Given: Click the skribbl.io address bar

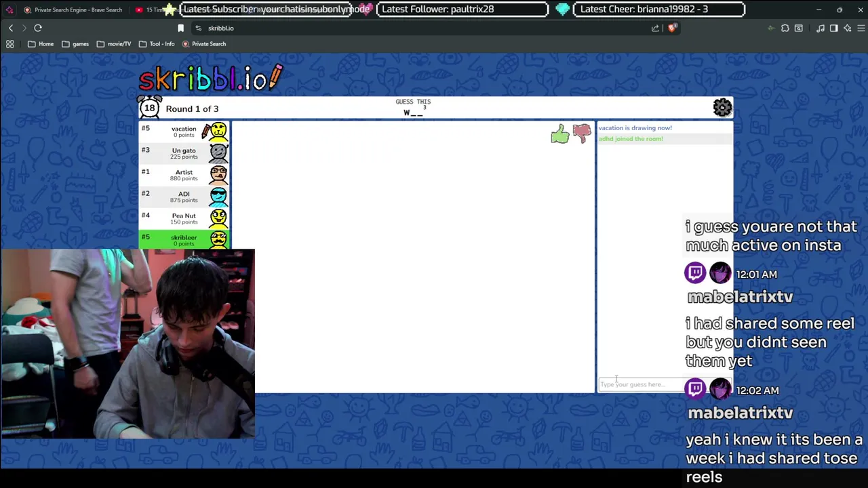Looking at the screenshot, I should tap(420, 28).
